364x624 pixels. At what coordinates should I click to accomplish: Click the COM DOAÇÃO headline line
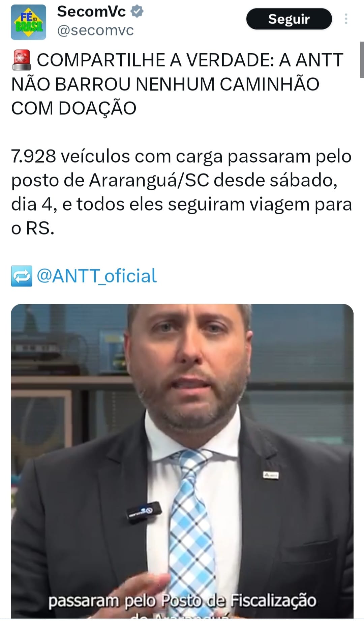pyautogui.click(x=74, y=109)
